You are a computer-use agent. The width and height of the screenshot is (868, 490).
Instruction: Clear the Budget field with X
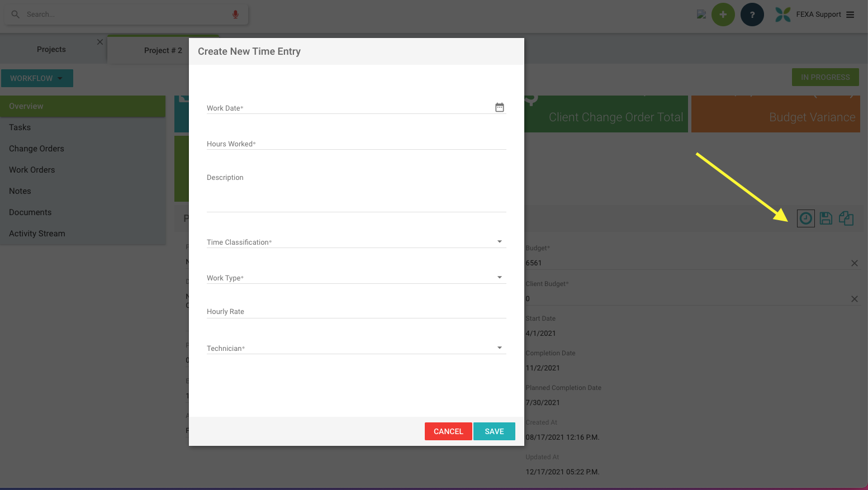(x=854, y=263)
